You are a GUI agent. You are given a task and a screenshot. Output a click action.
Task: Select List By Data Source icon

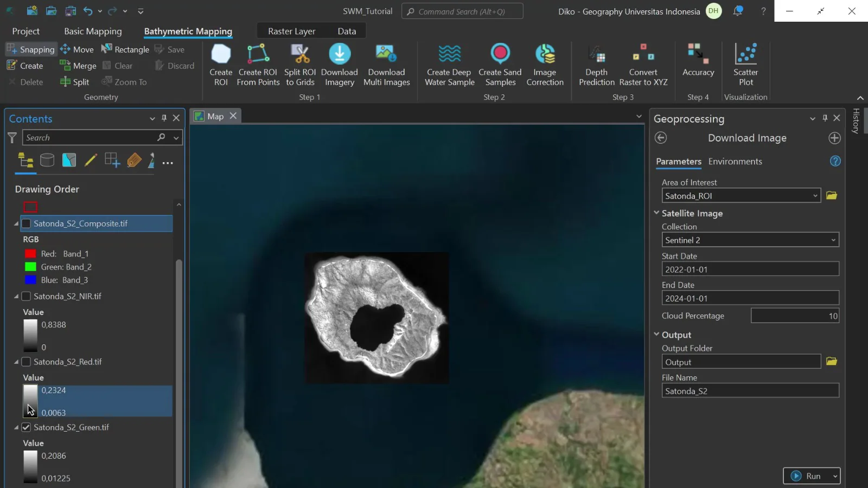[47, 160]
